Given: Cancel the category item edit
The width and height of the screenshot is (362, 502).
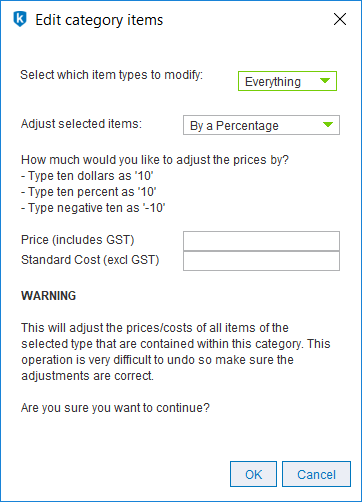Looking at the screenshot, I should [x=316, y=474].
